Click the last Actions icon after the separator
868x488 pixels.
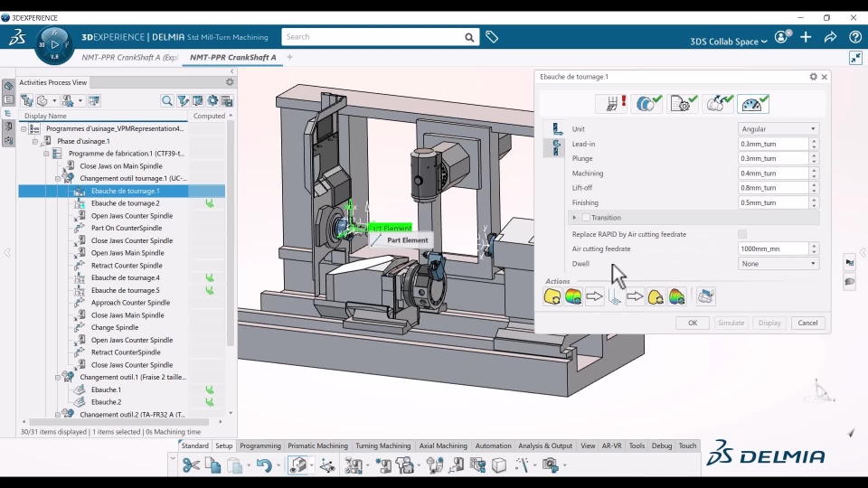(x=705, y=296)
